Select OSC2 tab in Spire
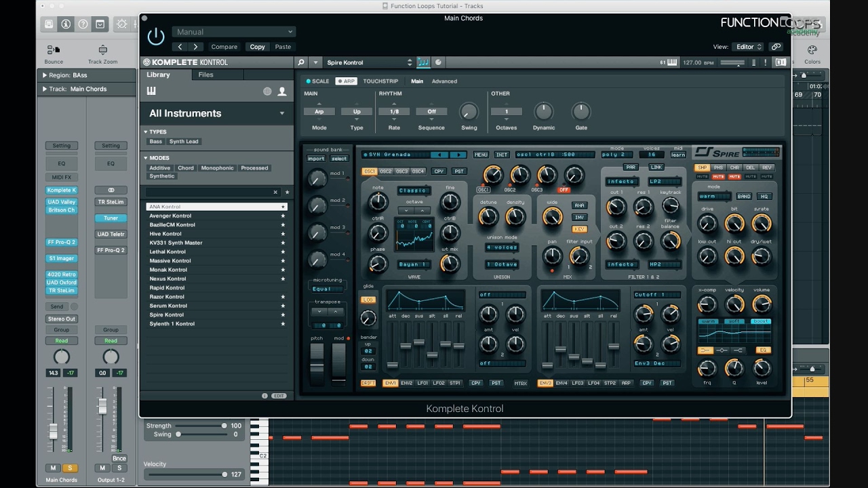Screen dimensions: 868x488 [x=386, y=171]
